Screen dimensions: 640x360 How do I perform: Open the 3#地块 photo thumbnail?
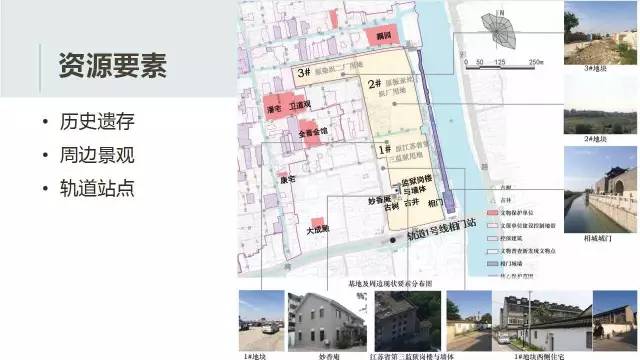(x=600, y=33)
